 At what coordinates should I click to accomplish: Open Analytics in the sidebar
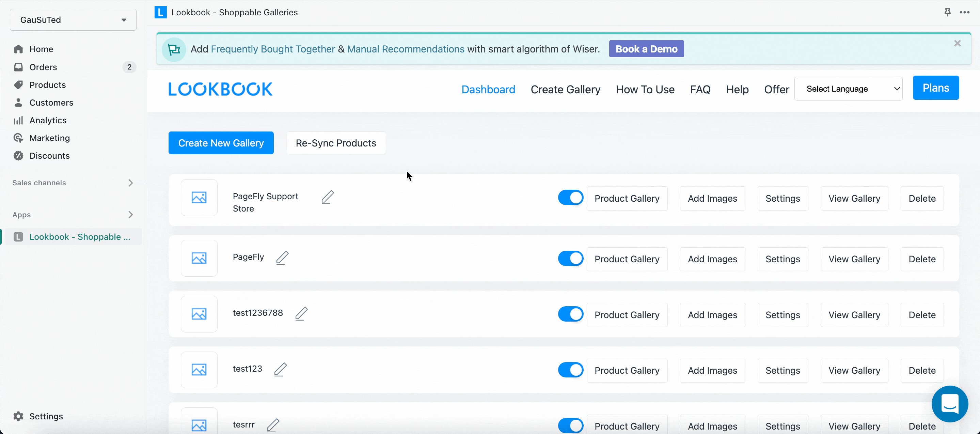tap(48, 120)
